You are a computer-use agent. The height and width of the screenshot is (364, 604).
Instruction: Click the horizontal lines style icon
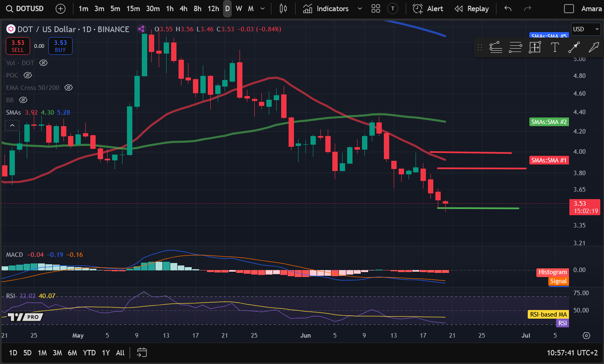[x=515, y=47]
